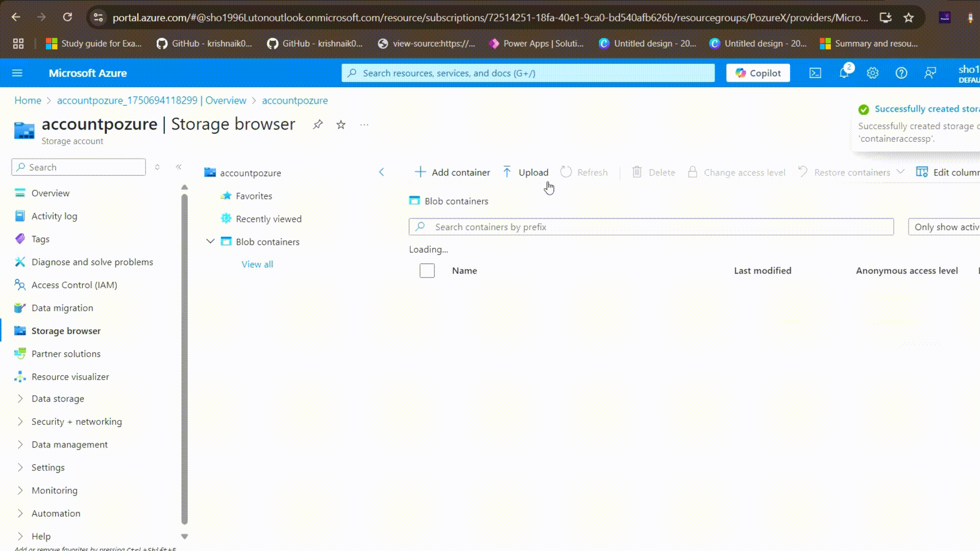
Task: Click Change access level in toolbar
Action: (x=737, y=172)
